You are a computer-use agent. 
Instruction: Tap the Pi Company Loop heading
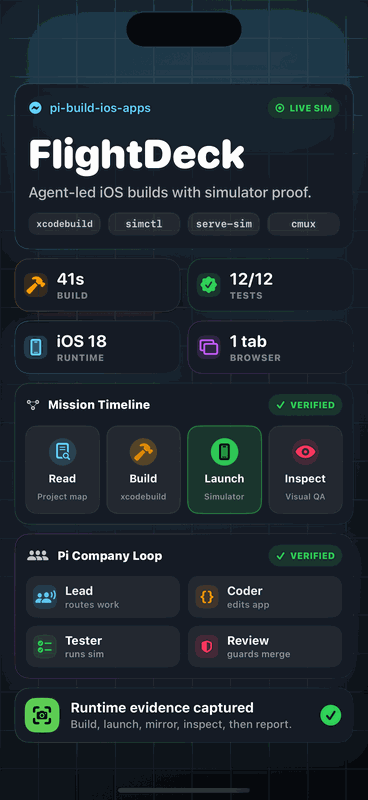click(x=110, y=556)
